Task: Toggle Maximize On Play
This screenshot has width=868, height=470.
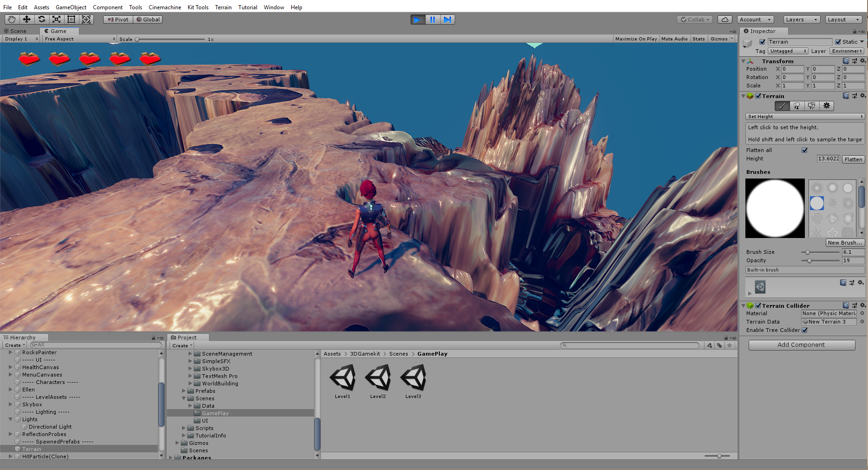Action: 636,39
